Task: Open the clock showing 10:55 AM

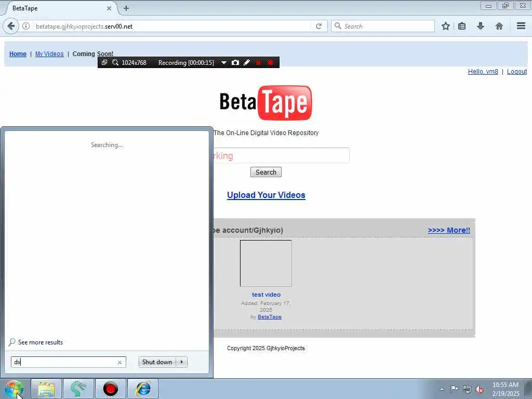Action: [506, 389]
